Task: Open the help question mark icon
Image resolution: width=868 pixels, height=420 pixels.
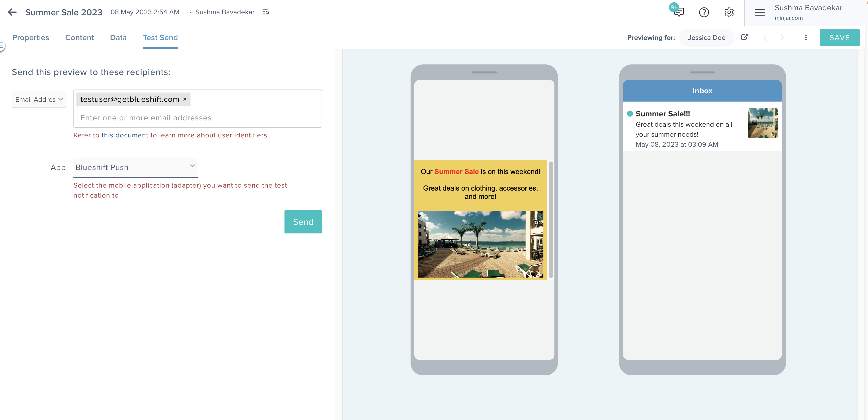Action: coord(704,13)
